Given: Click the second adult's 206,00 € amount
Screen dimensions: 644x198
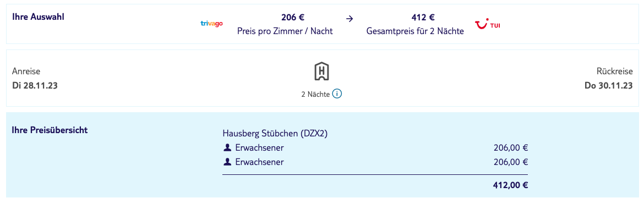Looking at the screenshot, I should click(x=510, y=162).
